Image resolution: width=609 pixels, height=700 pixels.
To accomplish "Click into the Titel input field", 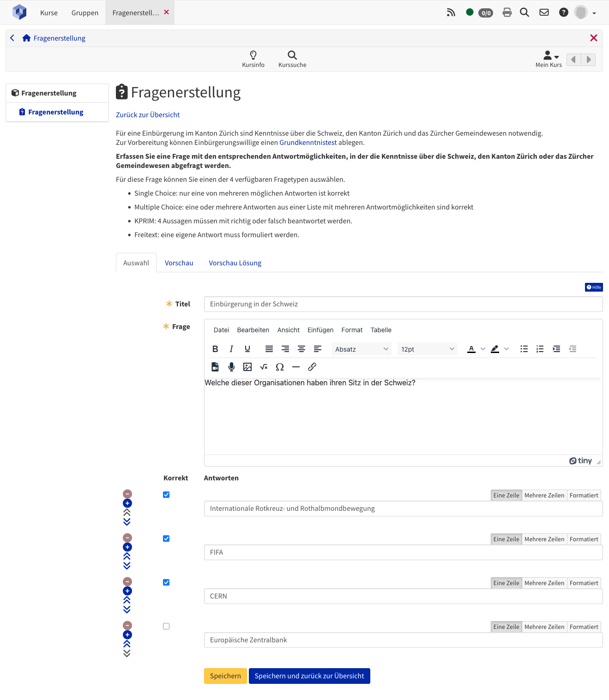I will coord(403,304).
